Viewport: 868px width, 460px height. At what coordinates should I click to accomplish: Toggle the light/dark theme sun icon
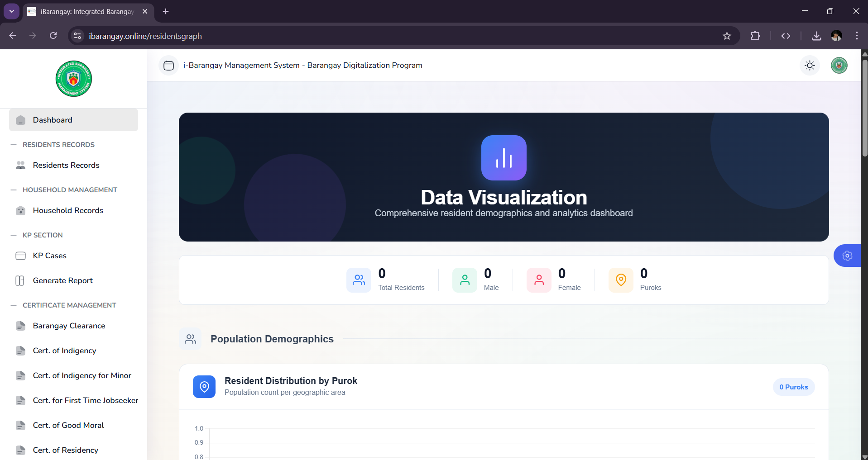(x=810, y=66)
